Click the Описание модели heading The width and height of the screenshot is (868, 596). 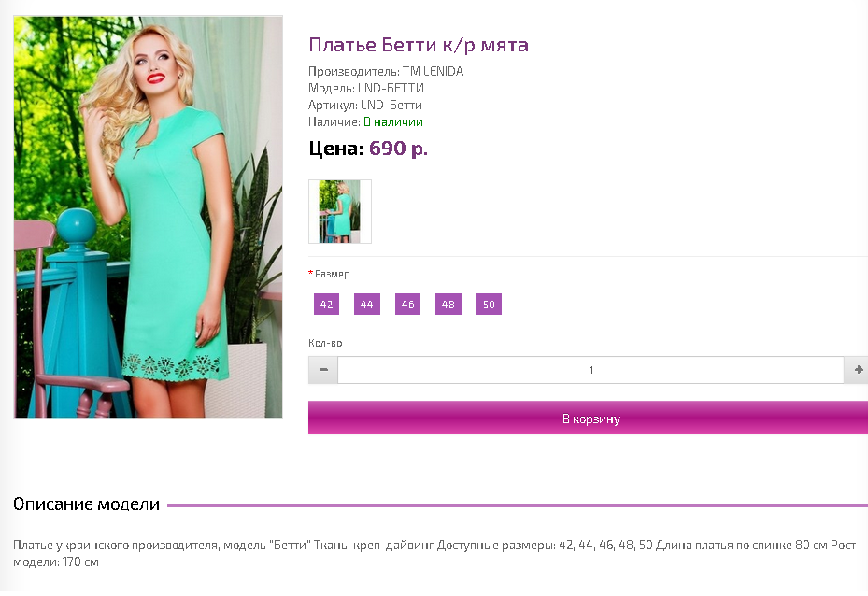pos(86,504)
